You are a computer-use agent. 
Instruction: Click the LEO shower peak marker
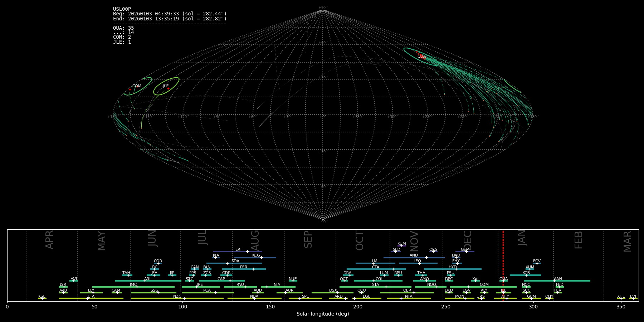[419, 263]
